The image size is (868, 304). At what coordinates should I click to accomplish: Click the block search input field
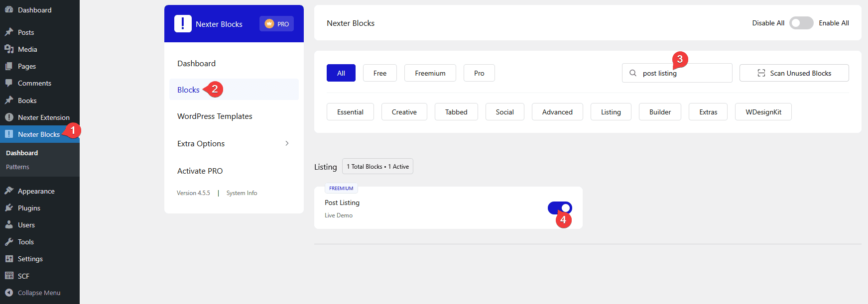tap(677, 73)
